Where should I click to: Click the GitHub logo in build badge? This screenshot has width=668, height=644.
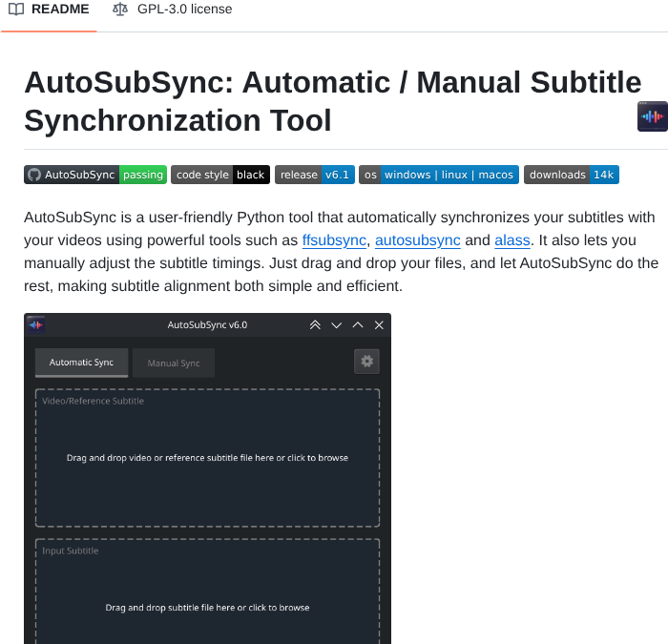point(34,175)
